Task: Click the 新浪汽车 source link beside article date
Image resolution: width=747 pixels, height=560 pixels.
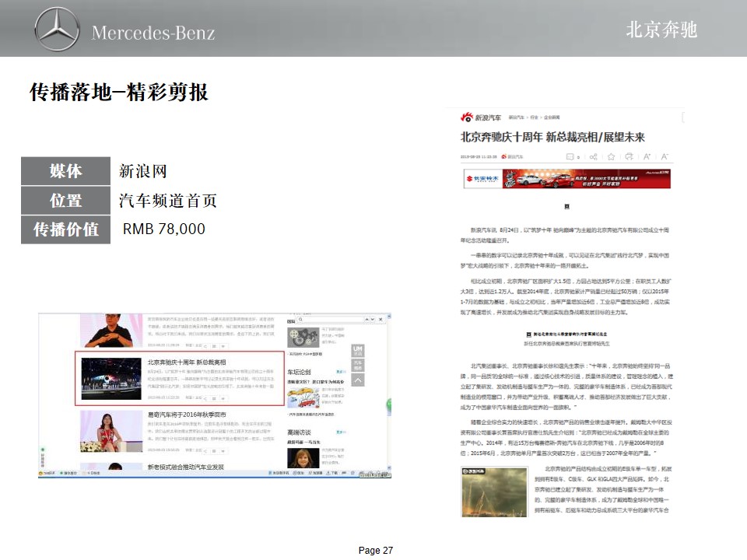Action: tap(512, 156)
